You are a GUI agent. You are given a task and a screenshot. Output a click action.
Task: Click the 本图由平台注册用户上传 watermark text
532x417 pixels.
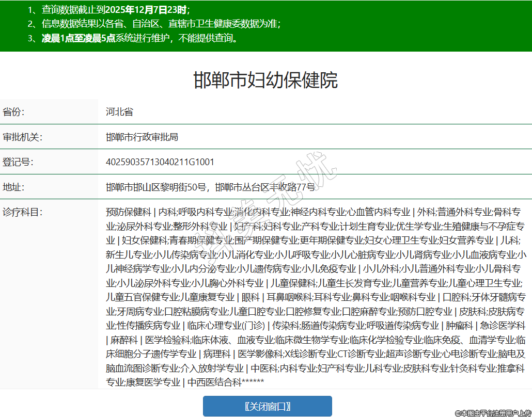(493, 413)
